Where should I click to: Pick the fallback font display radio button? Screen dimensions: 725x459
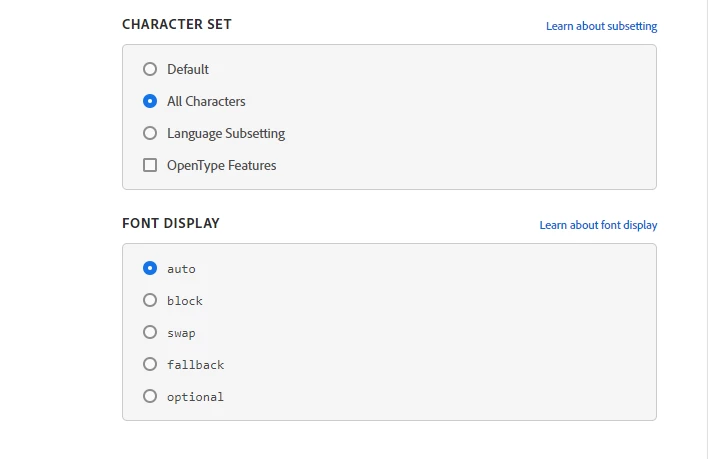click(150, 364)
